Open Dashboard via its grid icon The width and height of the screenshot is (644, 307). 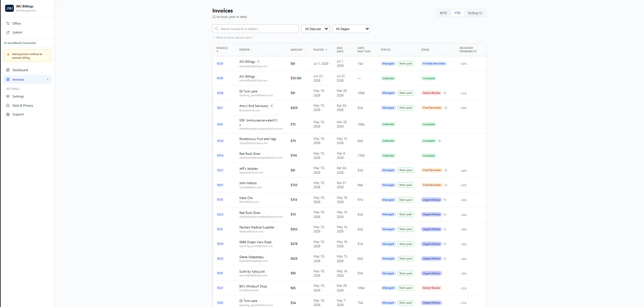(x=8, y=70)
